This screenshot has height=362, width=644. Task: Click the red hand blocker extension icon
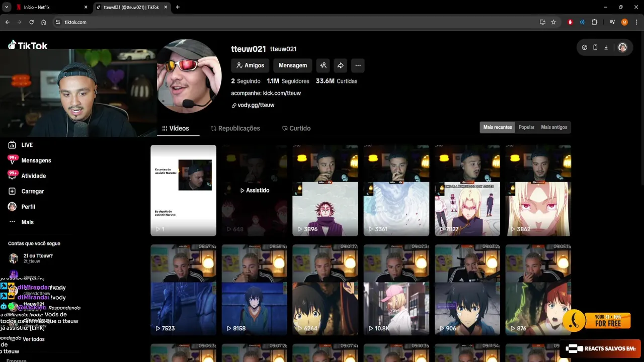coord(570,22)
